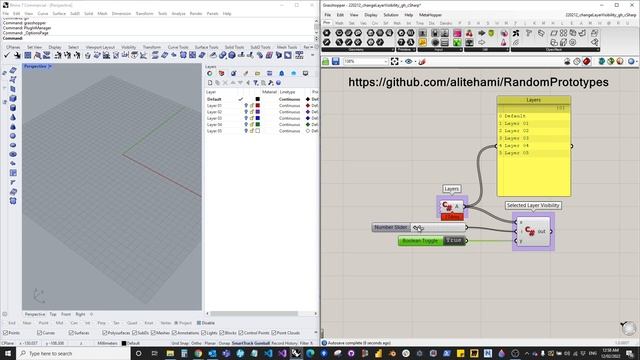This screenshot has height=360, width=640.
Task: Switch to the Top viewport tab
Action: (53, 314)
